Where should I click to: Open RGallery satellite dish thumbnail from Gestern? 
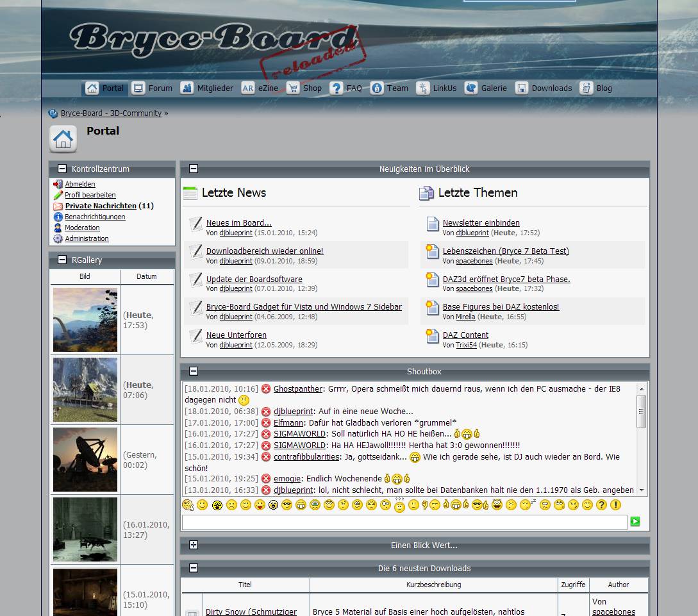point(85,460)
